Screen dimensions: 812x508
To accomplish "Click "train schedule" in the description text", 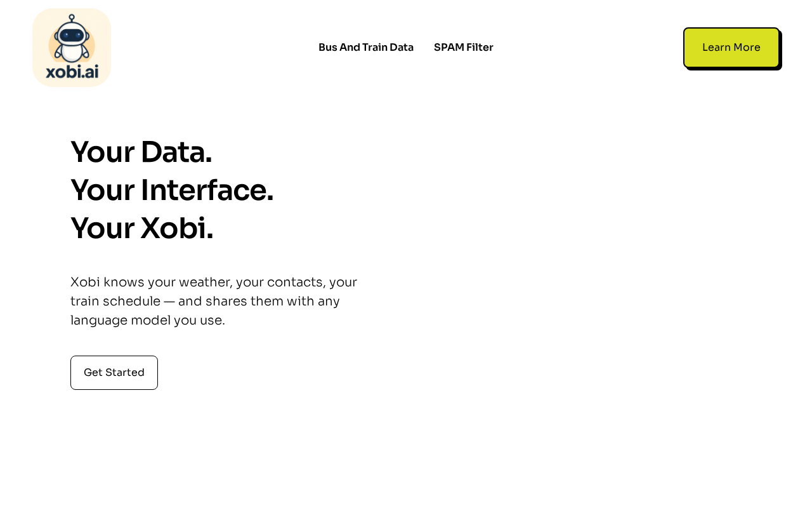I will tap(115, 301).
